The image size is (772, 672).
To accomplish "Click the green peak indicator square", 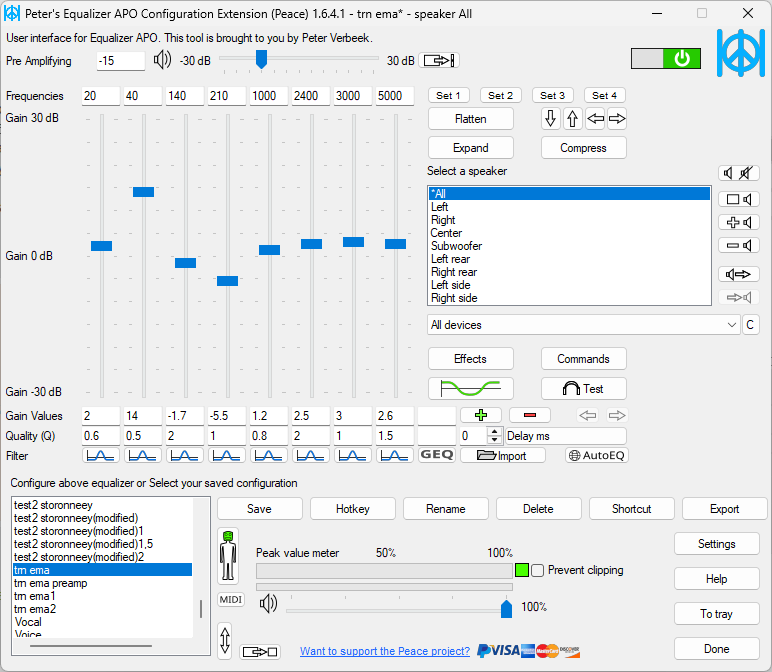I will (522, 570).
